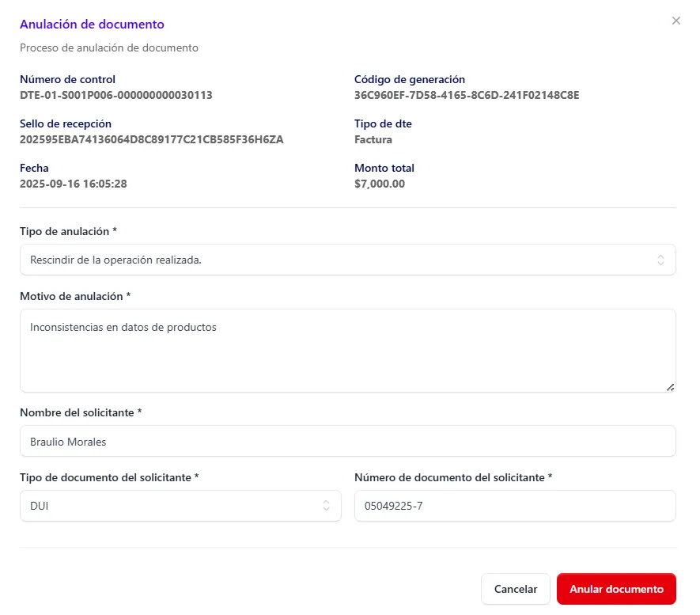The width and height of the screenshot is (700, 615).
Task: Click the Nombre del solicitante field
Action: [348, 441]
